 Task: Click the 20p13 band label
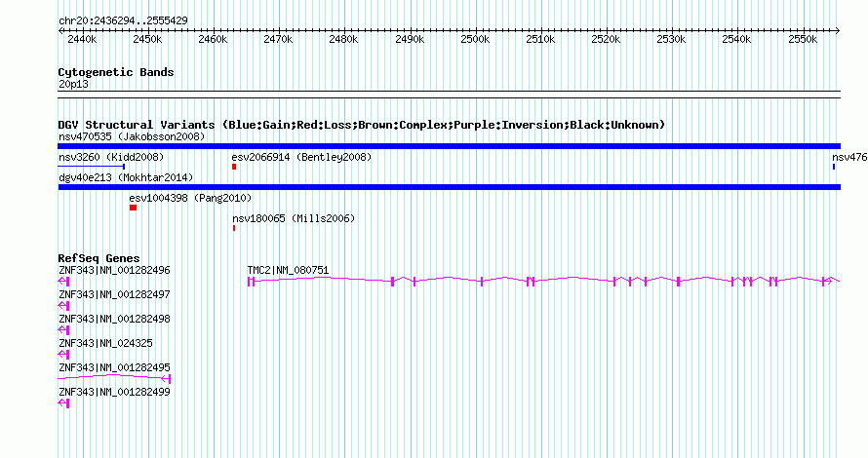point(73,84)
